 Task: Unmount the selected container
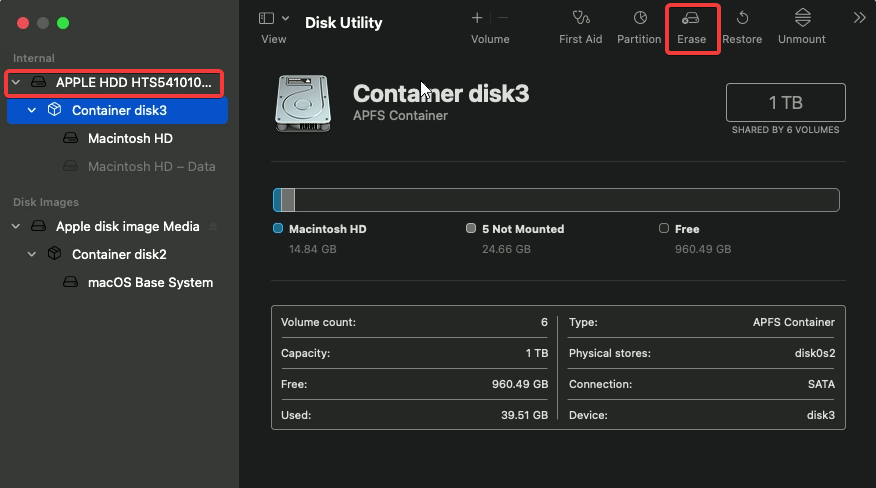[802, 18]
